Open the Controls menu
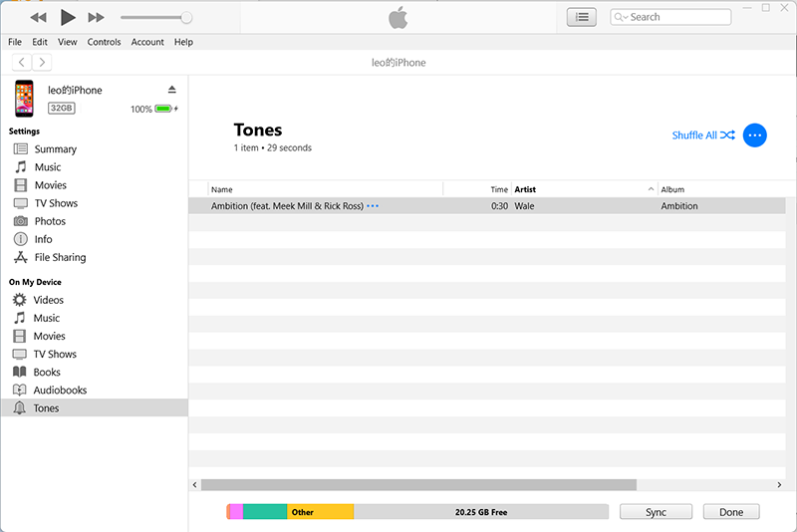This screenshot has height=532, width=797. [x=104, y=42]
